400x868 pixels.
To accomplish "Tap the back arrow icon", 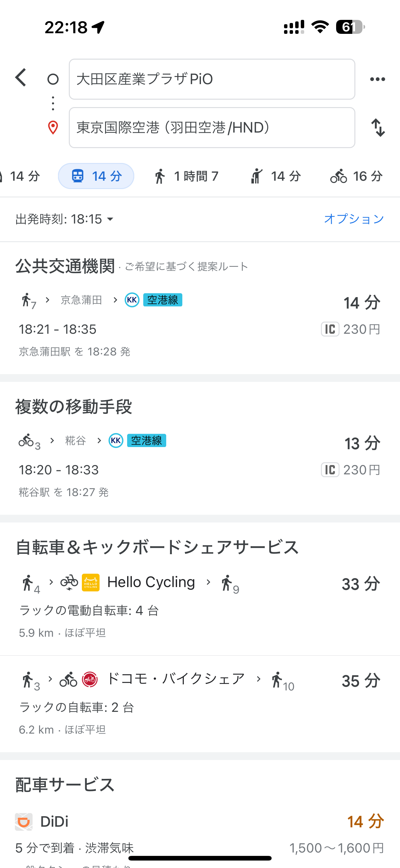I will [x=21, y=78].
